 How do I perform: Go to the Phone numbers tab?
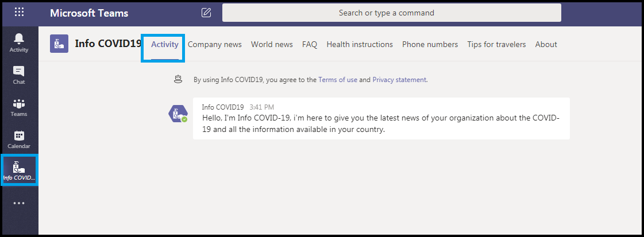click(x=430, y=44)
